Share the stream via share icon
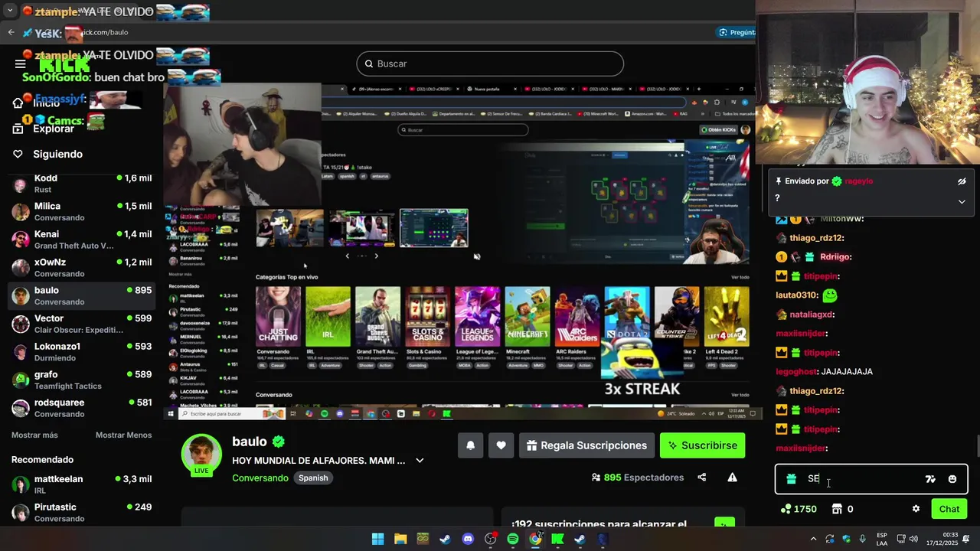 (x=702, y=478)
